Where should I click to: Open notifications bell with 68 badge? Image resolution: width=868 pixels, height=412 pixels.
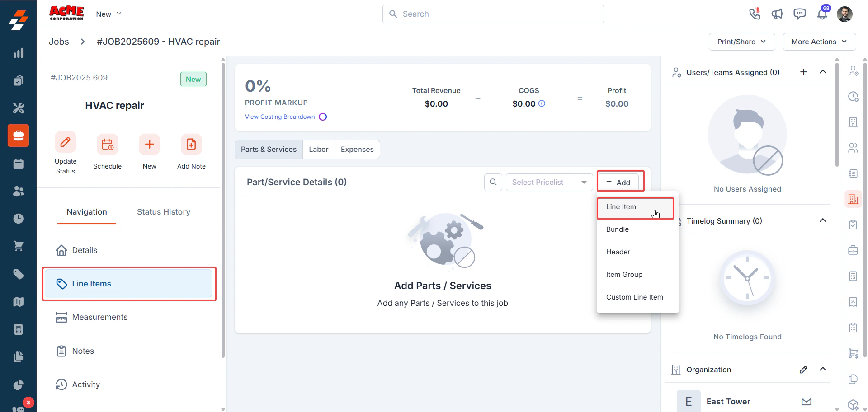[x=823, y=14]
